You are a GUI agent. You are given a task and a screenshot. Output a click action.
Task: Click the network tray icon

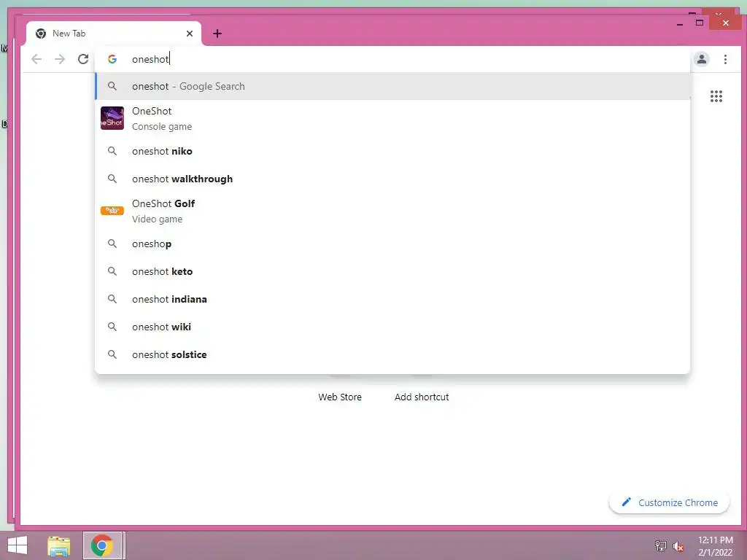tap(660, 545)
